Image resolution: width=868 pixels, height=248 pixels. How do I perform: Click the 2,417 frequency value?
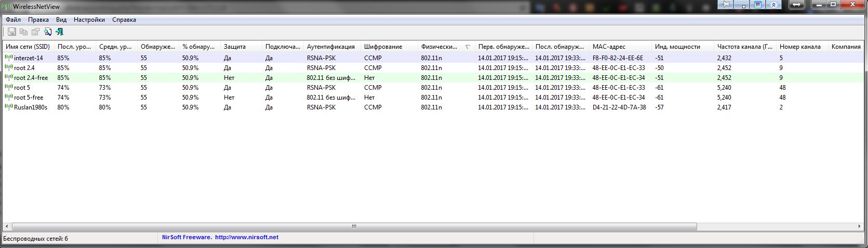pos(724,107)
